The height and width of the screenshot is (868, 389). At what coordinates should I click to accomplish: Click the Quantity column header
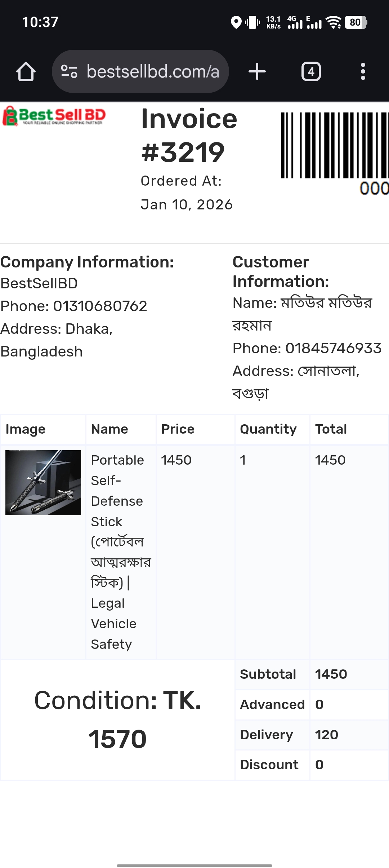[268, 429]
